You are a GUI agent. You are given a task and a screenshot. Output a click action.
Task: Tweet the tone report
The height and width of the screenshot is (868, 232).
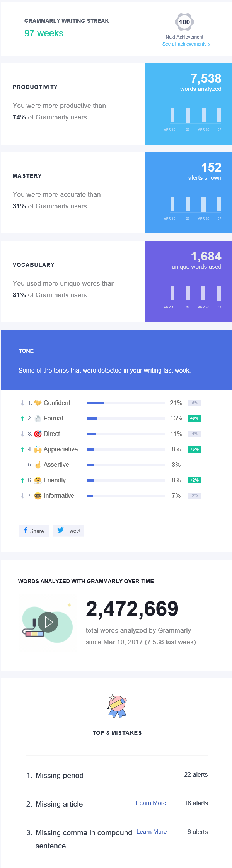click(69, 531)
